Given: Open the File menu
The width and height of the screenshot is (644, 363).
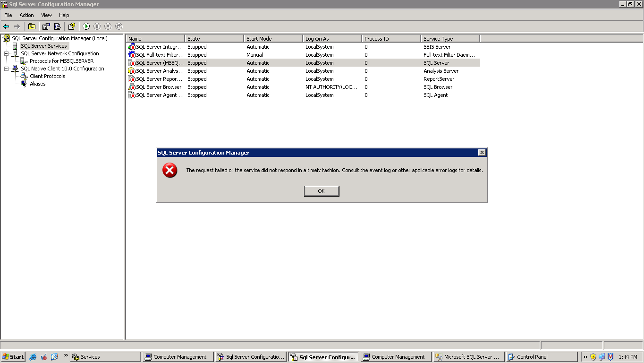Looking at the screenshot, I should click(x=8, y=15).
